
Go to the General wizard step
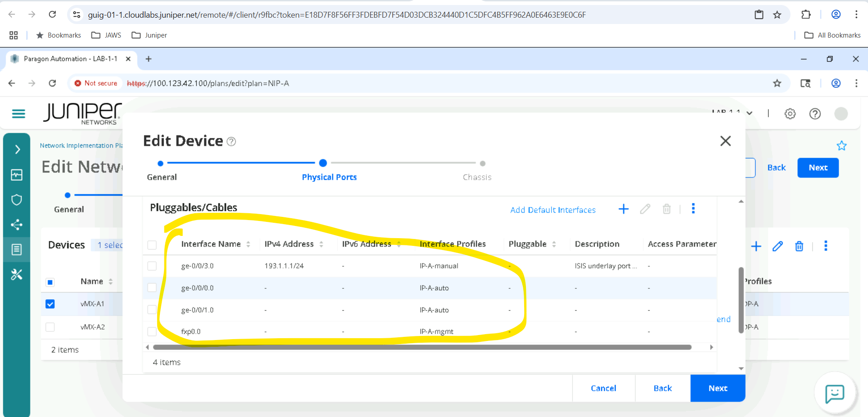(x=161, y=164)
